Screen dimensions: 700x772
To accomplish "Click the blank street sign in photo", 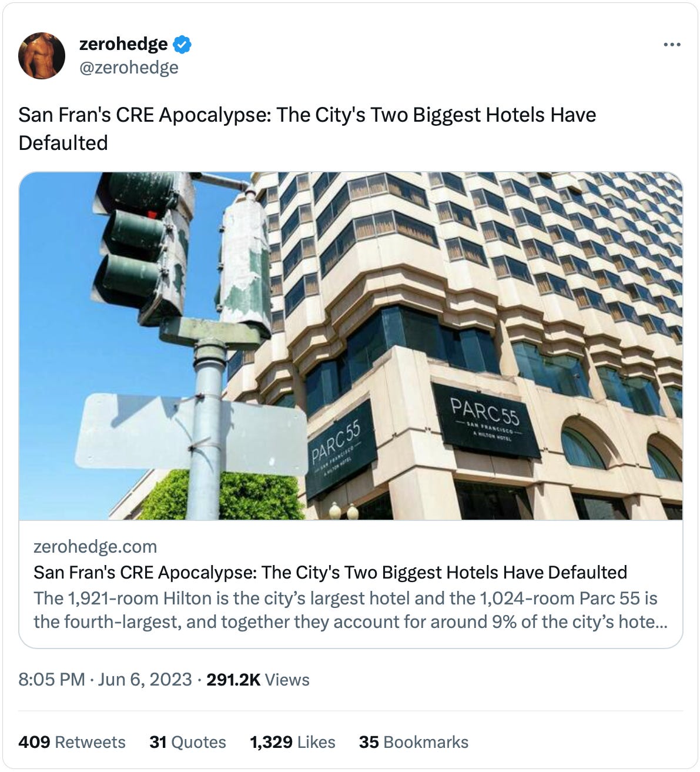I will (191, 434).
